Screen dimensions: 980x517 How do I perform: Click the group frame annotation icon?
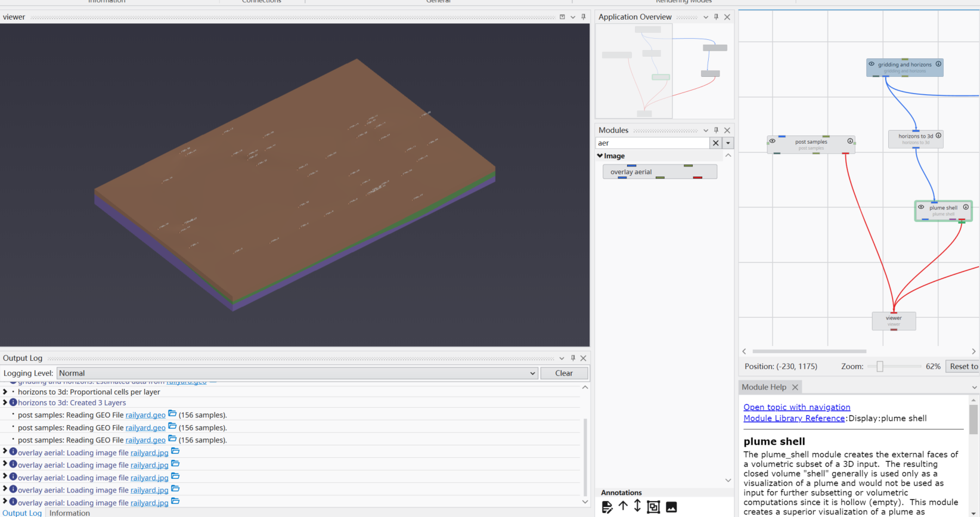point(653,507)
